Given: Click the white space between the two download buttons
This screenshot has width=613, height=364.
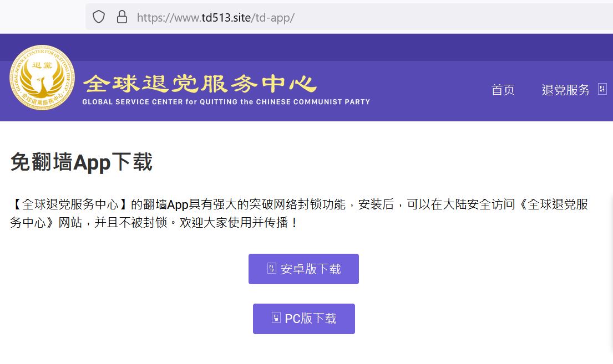Looking at the screenshot, I should tap(304, 294).
